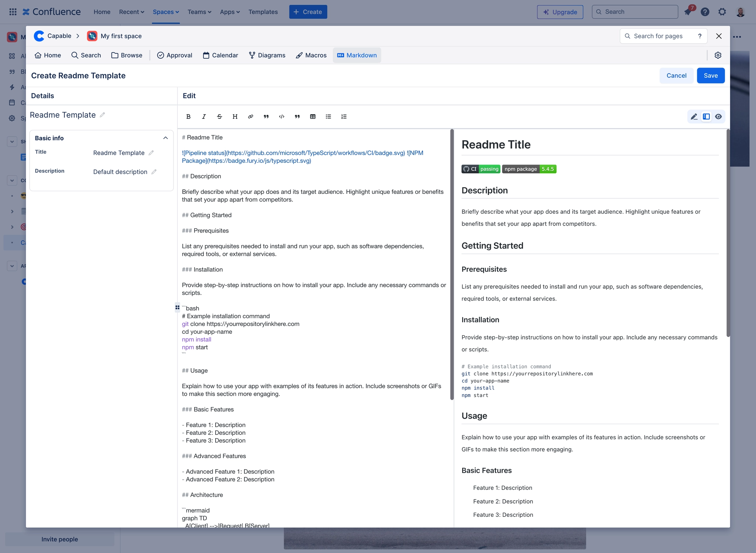The image size is (756, 553).
Task: Insert a link using chain icon
Action: pyautogui.click(x=250, y=117)
